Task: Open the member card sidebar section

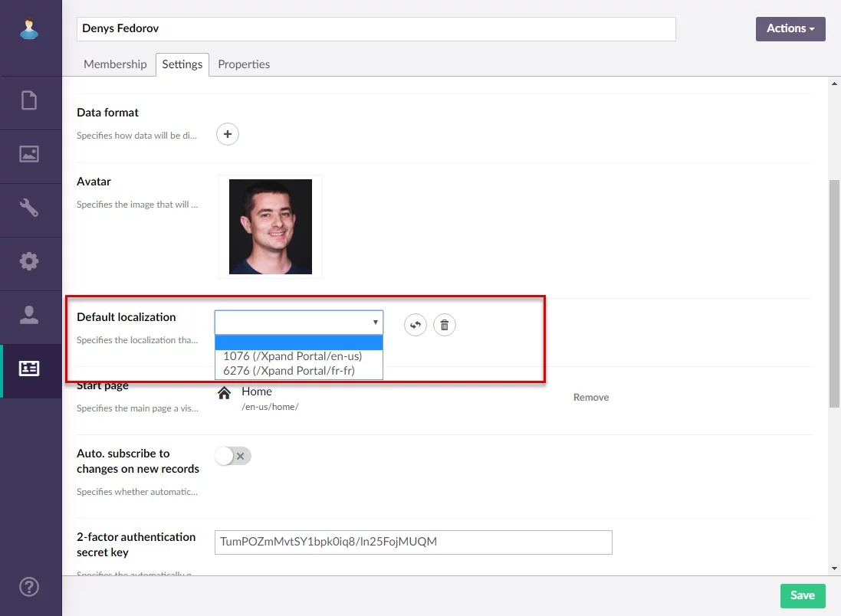Action: pyautogui.click(x=29, y=369)
